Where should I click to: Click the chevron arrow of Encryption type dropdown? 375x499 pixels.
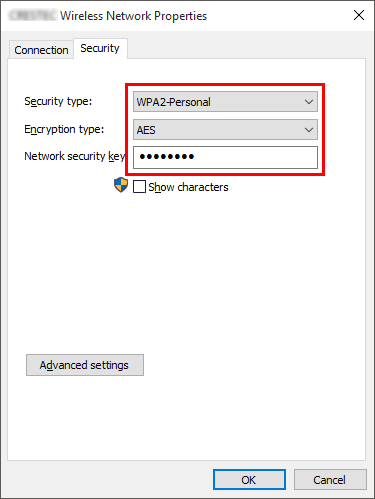tap(309, 130)
